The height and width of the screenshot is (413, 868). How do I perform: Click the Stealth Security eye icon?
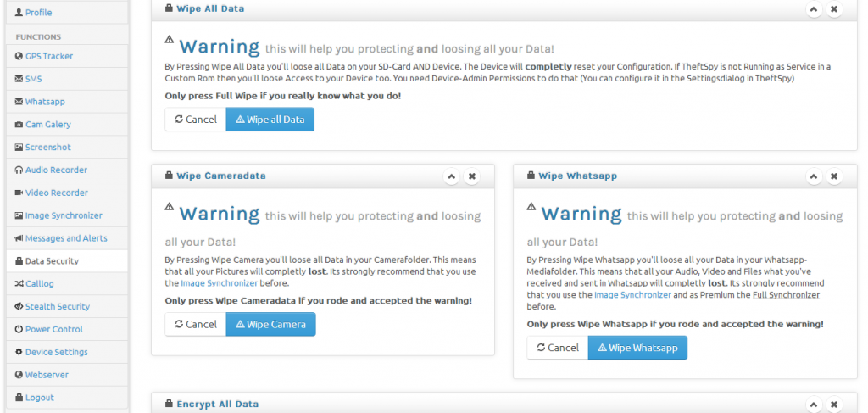[x=19, y=306]
